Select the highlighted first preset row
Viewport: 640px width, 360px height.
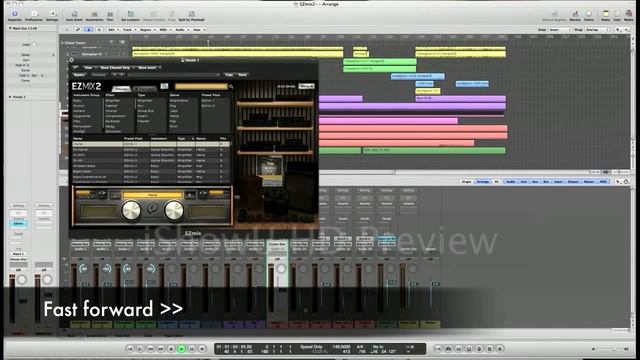click(x=151, y=144)
